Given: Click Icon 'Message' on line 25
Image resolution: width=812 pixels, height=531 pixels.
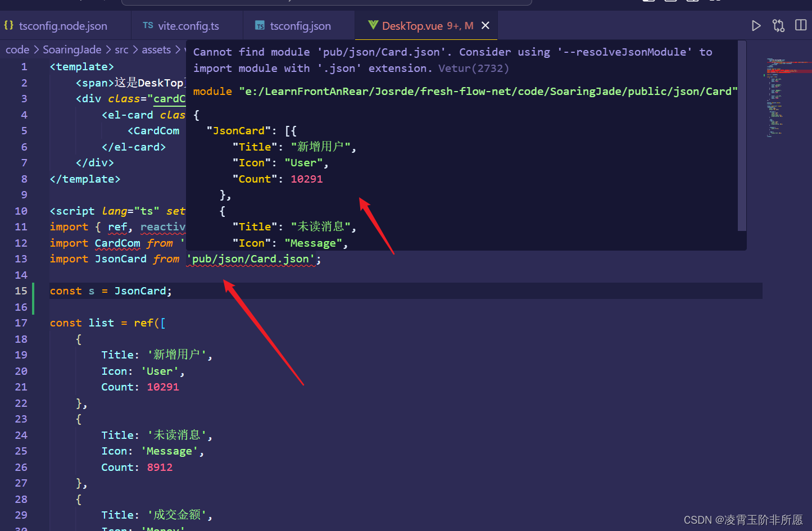Looking at the screenshot, I should [x=170, y=451].
